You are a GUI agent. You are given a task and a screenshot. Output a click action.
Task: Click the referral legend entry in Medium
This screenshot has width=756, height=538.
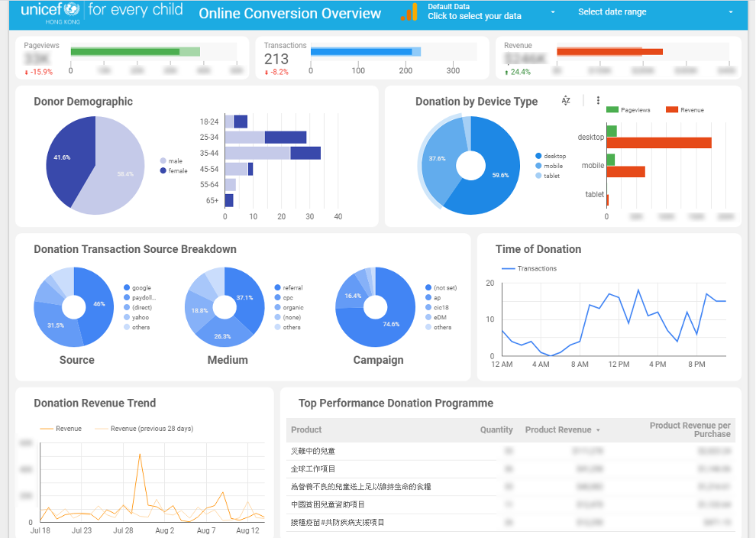289,287
